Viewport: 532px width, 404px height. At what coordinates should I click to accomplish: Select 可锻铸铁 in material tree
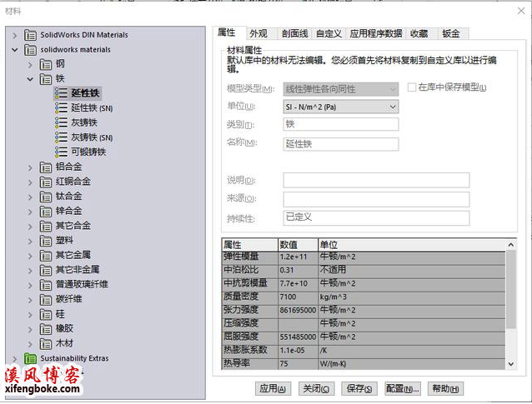(88, 152)
